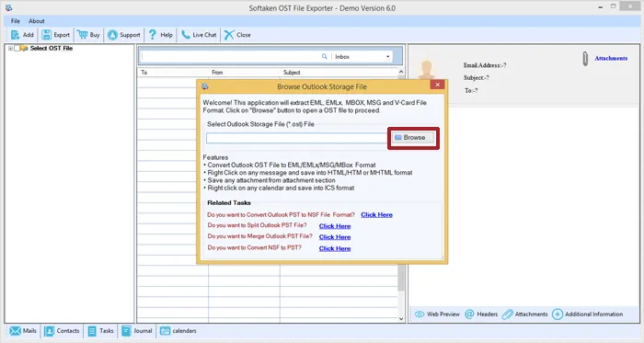Select the Web Preview tab

point(437,314)
